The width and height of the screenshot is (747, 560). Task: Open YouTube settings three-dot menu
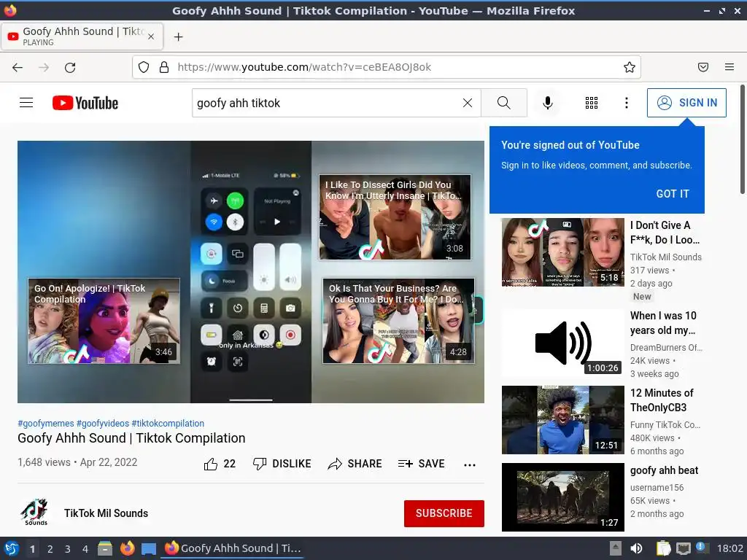tap(627, 103)
